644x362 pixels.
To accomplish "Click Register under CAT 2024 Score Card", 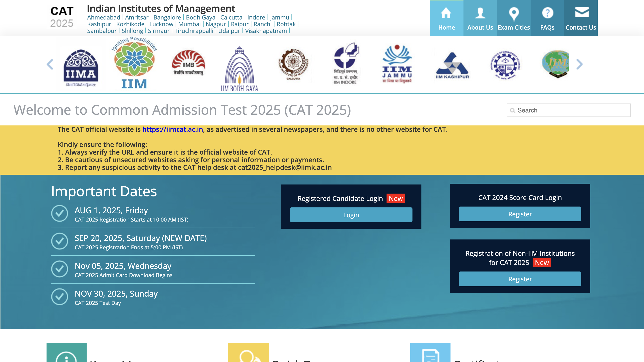I will 520,214.
